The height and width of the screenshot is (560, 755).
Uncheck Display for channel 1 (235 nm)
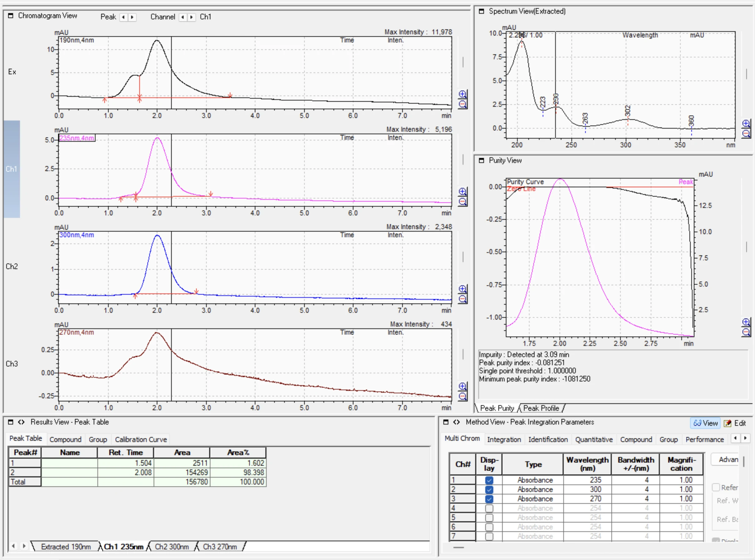[x=489, y=480]
